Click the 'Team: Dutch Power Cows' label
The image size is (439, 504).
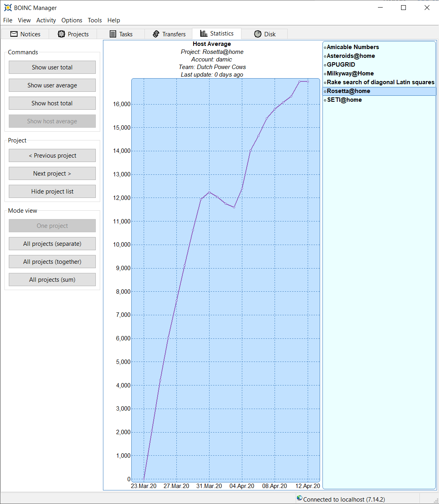pyautogui.click(x=212, y=67)
